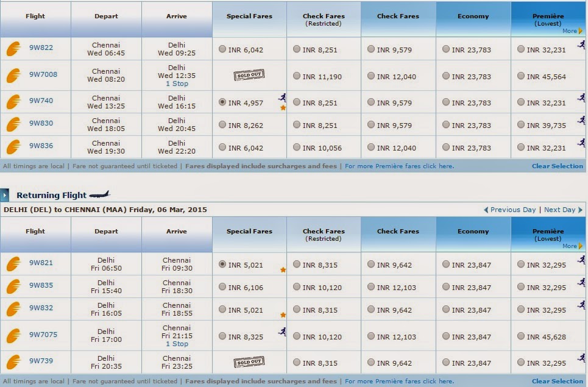588x387 pixels.
Task: Clear Selection for departing flights
Action: pos(558,166)
